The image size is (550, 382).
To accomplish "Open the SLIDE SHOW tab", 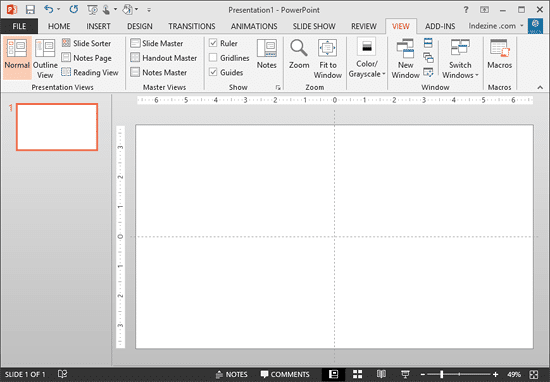I will (x=314, y=26).
